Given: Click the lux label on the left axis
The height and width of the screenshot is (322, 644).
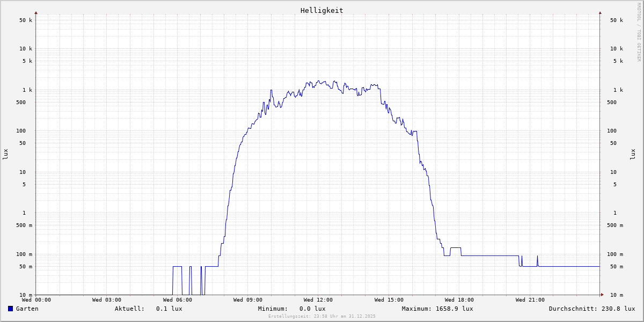Looking at the screenshot, I should coord(5,154).
